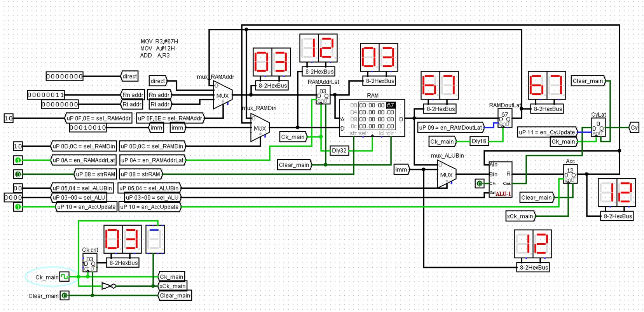Toggle the Ck_main clock input

point(65,277)
